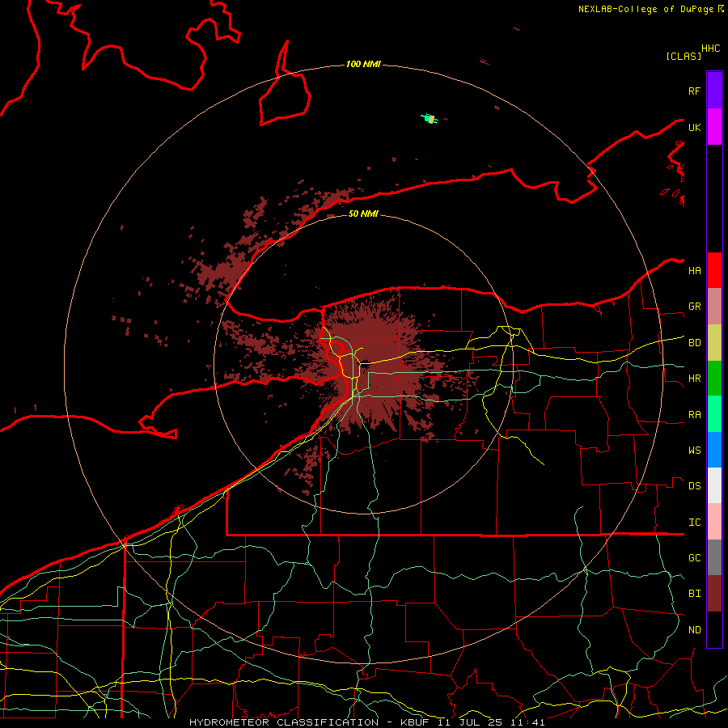The width and height of the screenshot is (728, 728).
Task: Click the black ND legend swatch
Action: tap(714, 629)
